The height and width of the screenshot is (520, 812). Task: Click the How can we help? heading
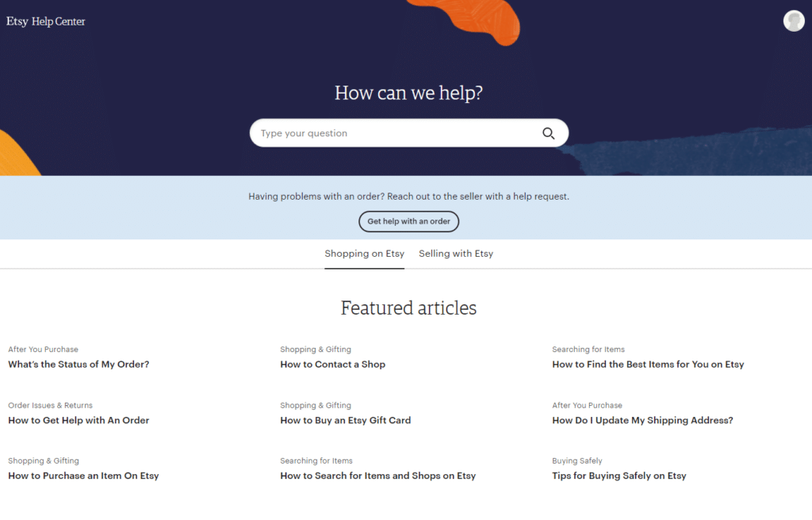pyautogui.click(x=408, y=94)
